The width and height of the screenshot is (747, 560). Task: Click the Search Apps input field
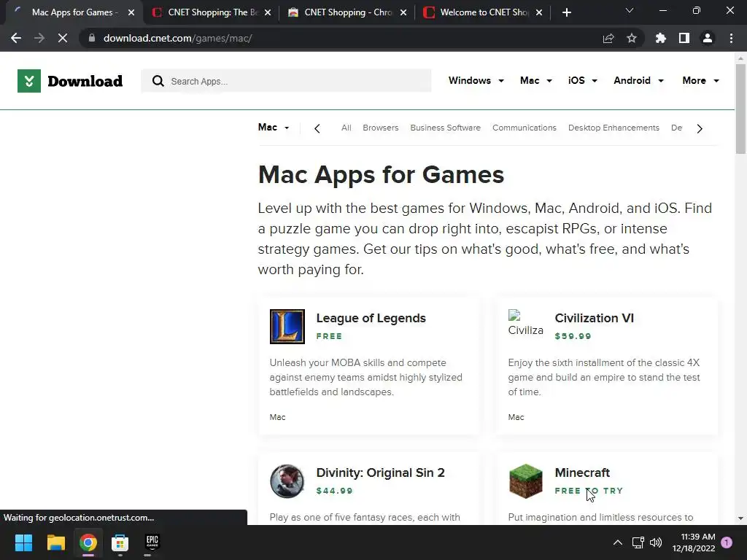286,81
